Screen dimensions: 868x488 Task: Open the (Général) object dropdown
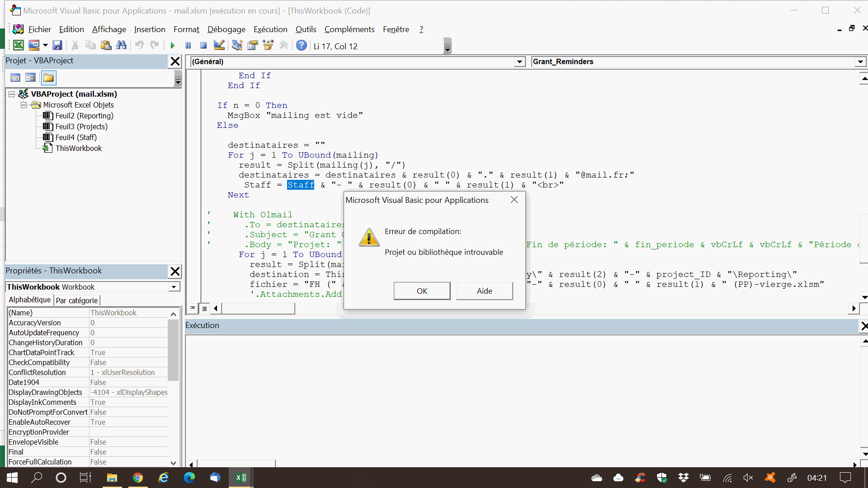(519, 62)
